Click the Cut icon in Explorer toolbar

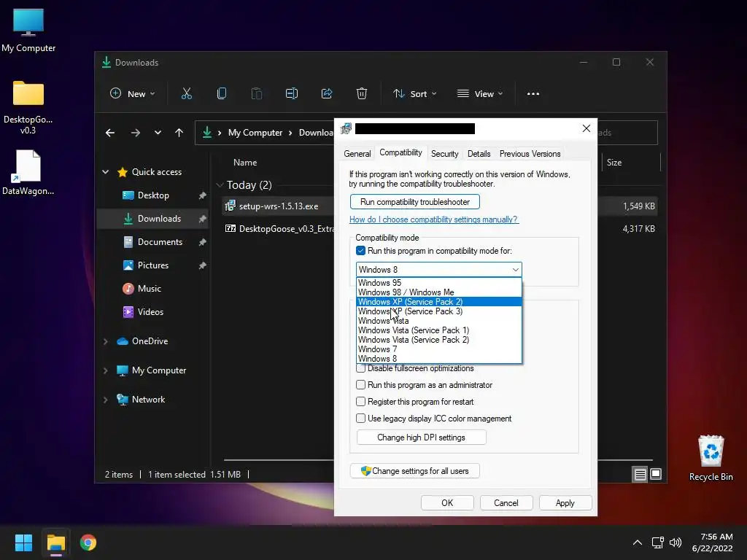pyautogui.click(x=186, y=94)
